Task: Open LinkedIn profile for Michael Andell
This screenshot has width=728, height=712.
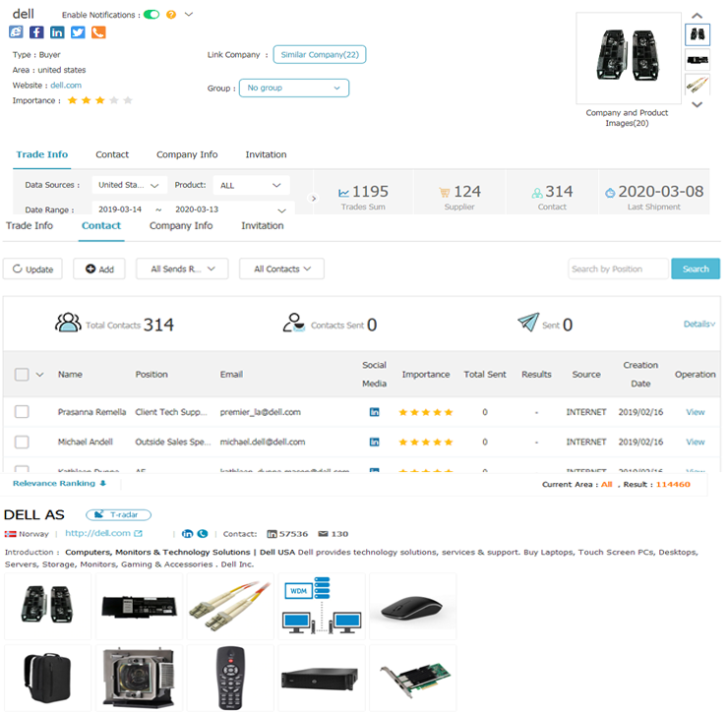Action: 374,442
